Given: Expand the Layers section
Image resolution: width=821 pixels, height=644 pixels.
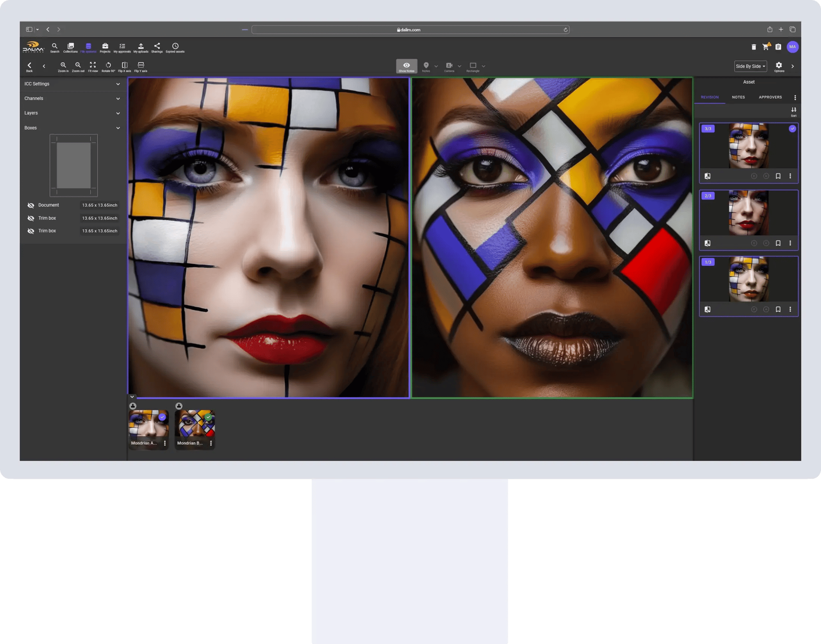Looking at the screenshot, I should (118, 113).
